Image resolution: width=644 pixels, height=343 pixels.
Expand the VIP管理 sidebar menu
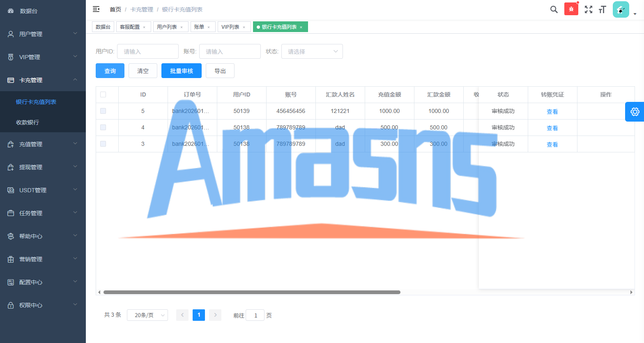pos(43,57)
